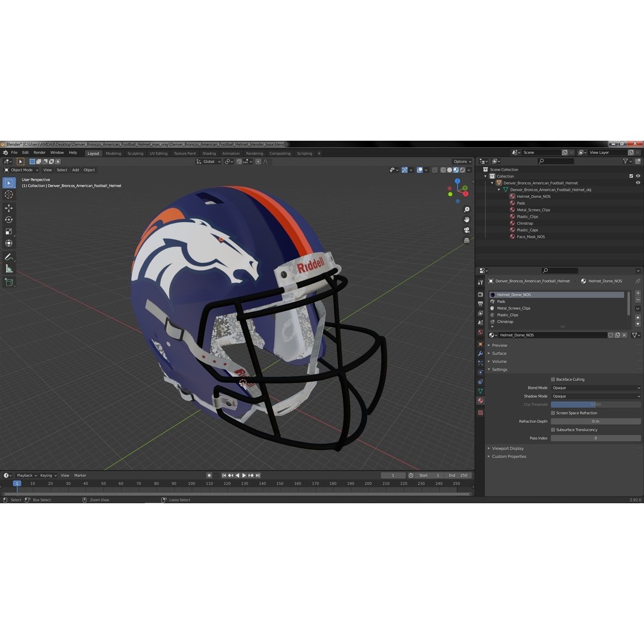Expand the Custom Properties panel

(509, 457)
